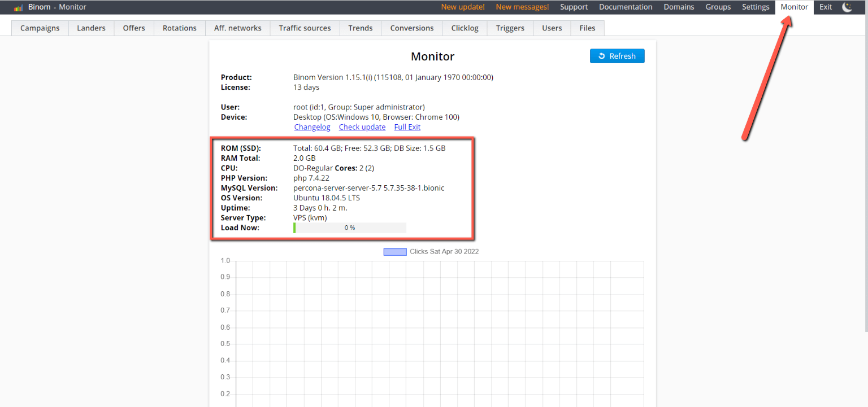Click the Desktop device info text
This screenshot has height=407, width=868.
[376, 117]
